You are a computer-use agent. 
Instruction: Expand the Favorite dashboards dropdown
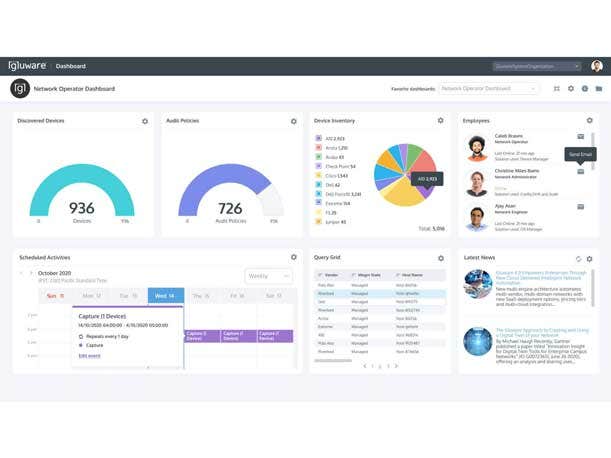[x=489, y=89]
